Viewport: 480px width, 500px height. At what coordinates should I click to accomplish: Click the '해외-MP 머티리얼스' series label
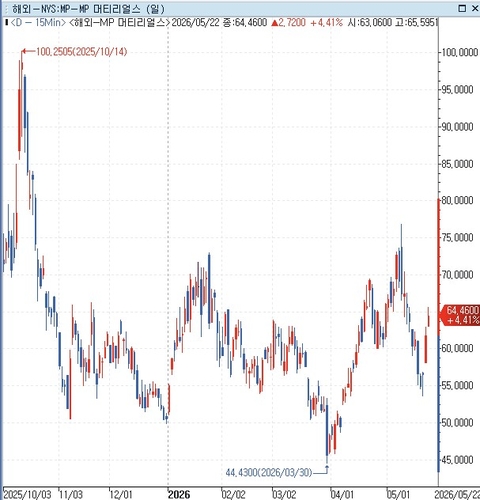pyautogui.click(x=119, y=23)
